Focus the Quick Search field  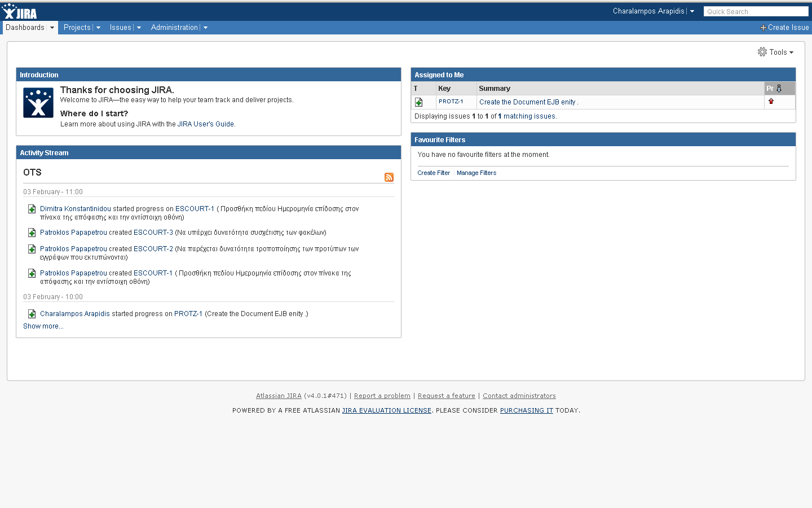(756, 11)
